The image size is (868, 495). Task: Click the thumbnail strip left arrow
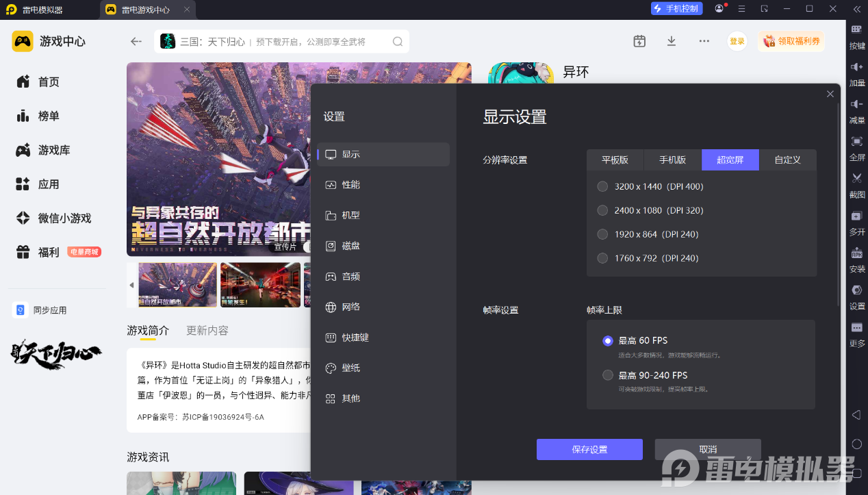tap(131, 285)
